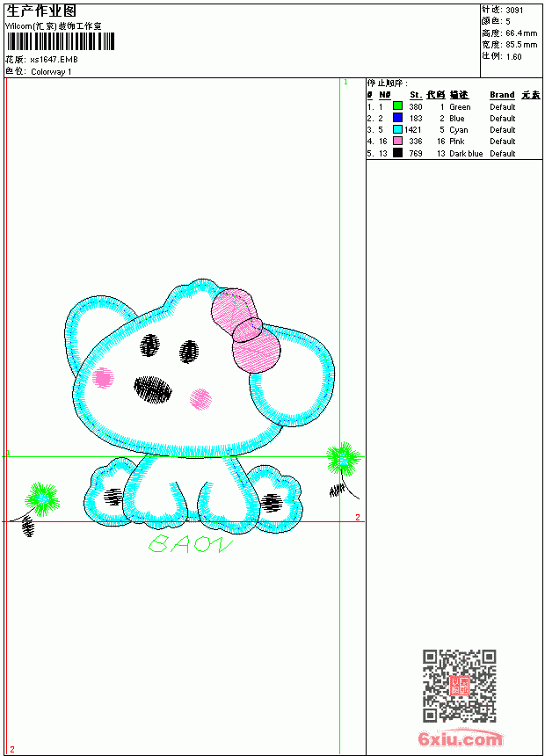
Task: Click the red seal in QR code
Action: pos(460,686)
